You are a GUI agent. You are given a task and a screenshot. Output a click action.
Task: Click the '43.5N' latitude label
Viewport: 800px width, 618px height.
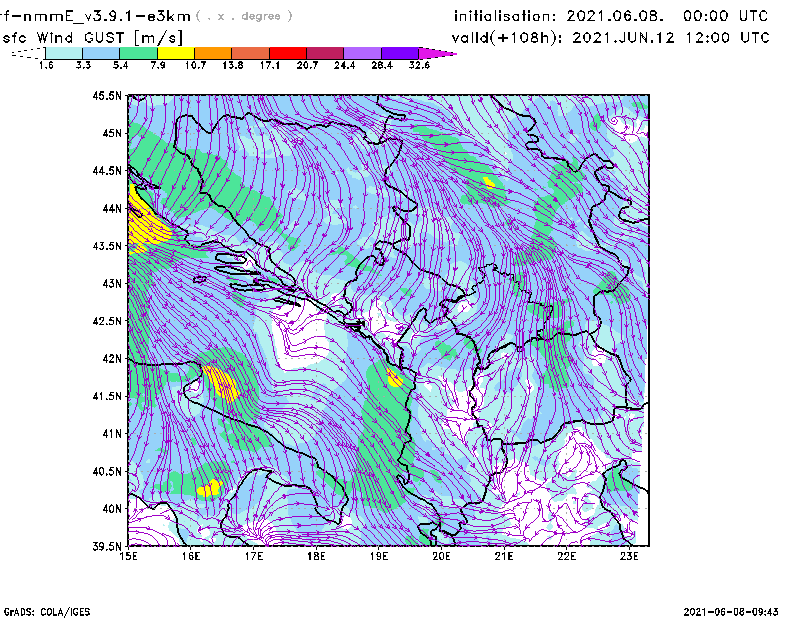coord(107,246)
